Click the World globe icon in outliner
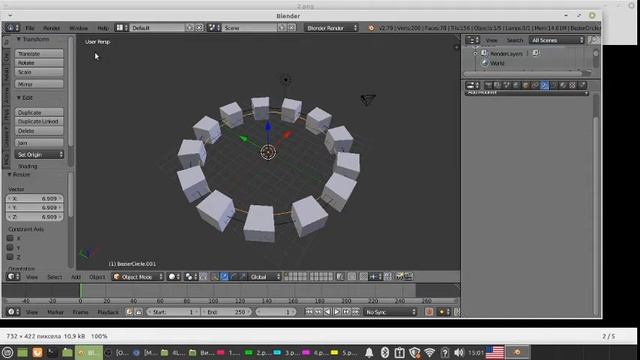Image resolution: width=640 pixels, height=360 pixels. point(484,63)
